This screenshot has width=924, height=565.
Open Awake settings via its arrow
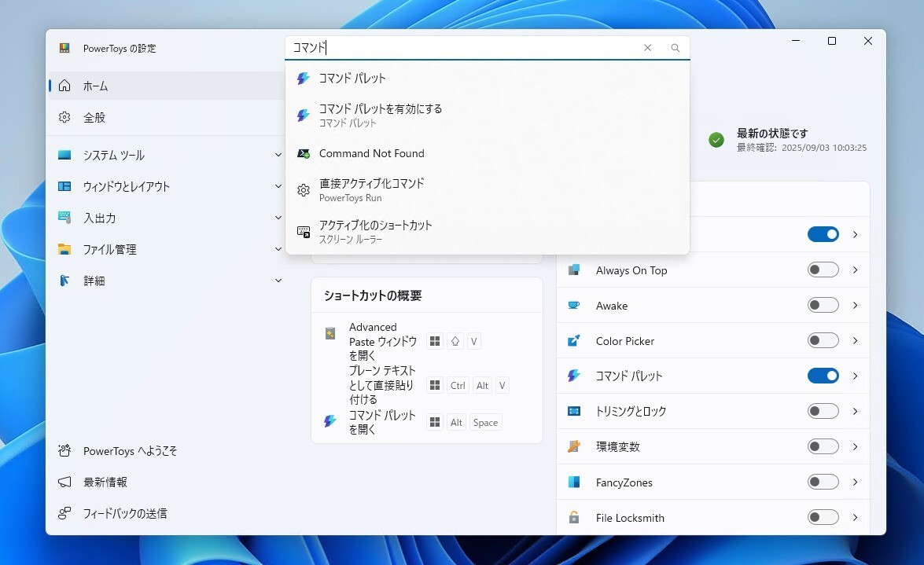(x=855, y=305)
